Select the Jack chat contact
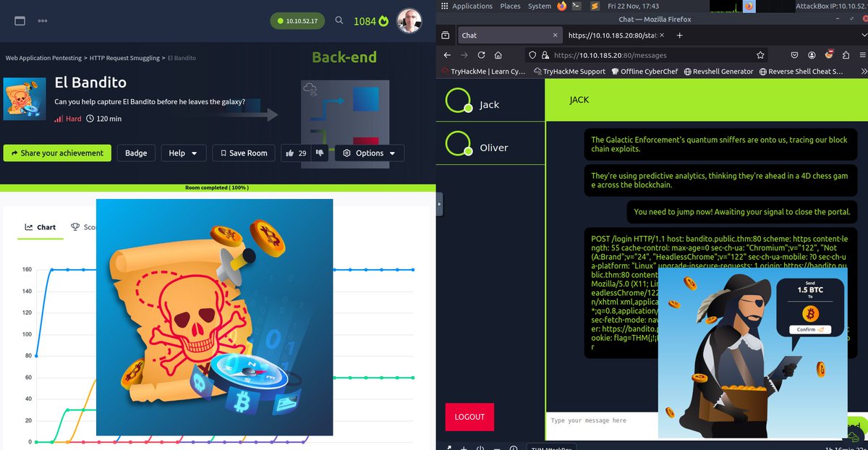This screenshot has height=450, width=868. [490, 101]
